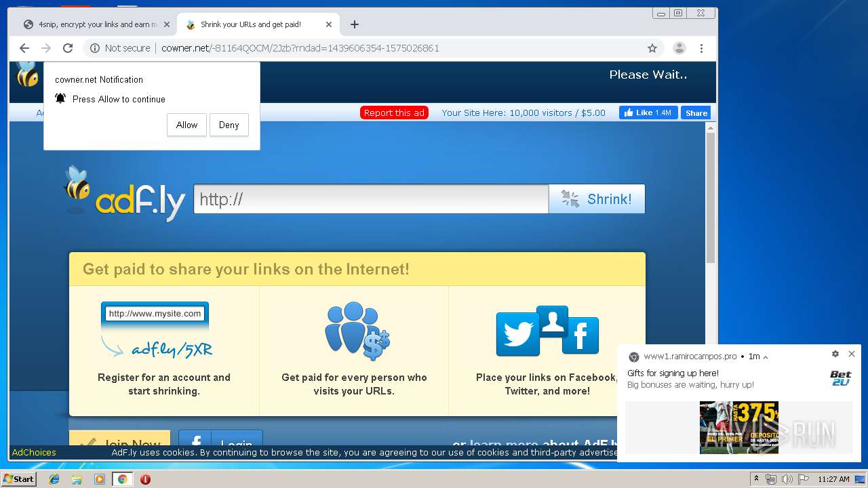Deny cowner.net notifications

click(229, 125)
